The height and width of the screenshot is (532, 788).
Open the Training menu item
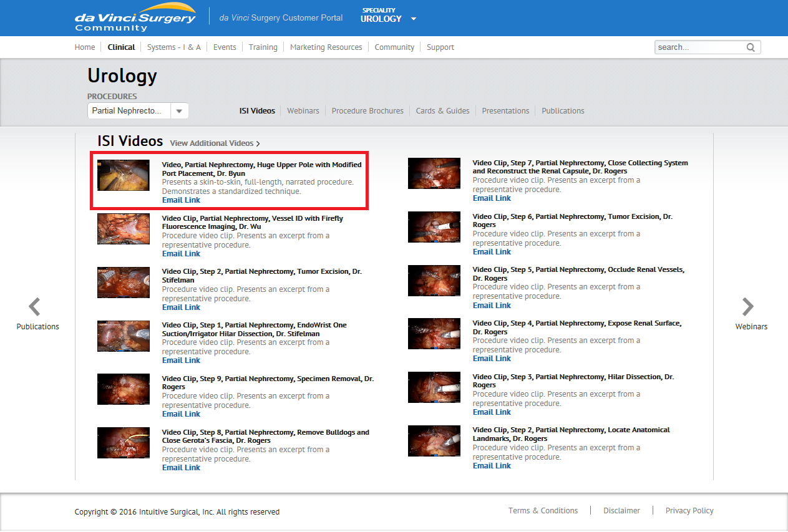coord(263,47)
